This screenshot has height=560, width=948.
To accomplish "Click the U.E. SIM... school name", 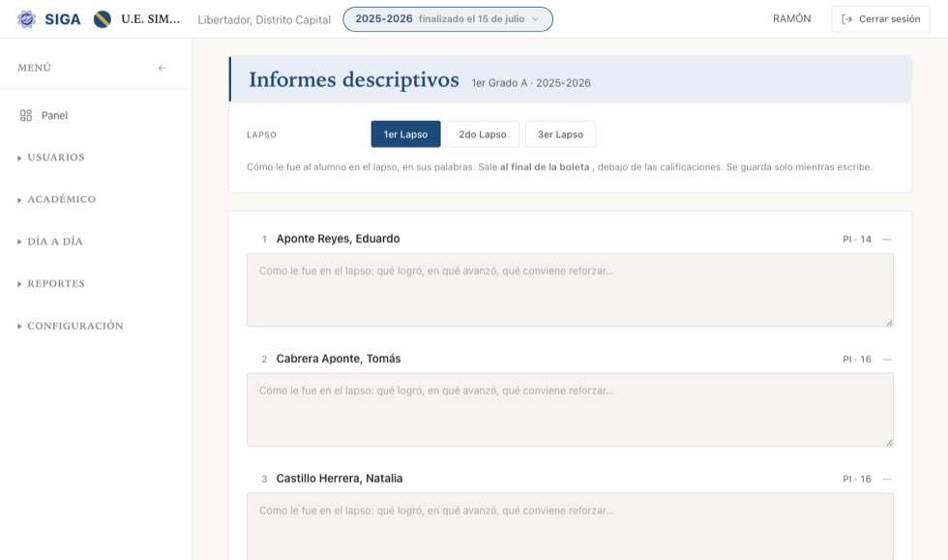I will pyautogui.click(x=151, y=19).
